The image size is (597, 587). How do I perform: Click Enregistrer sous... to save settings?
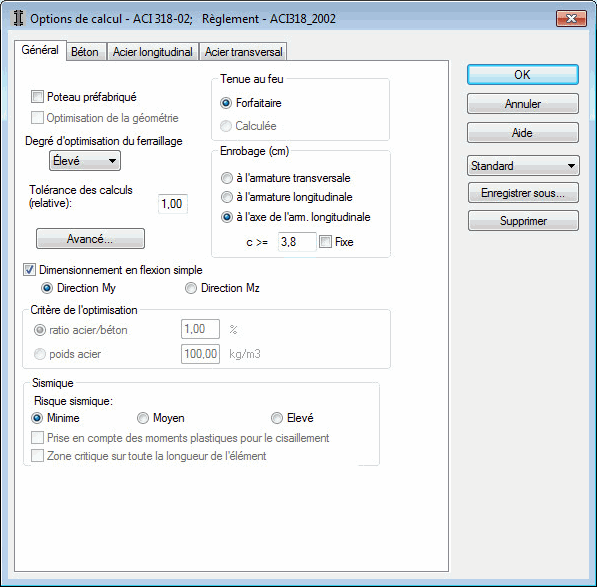click(x=523, y=193)
